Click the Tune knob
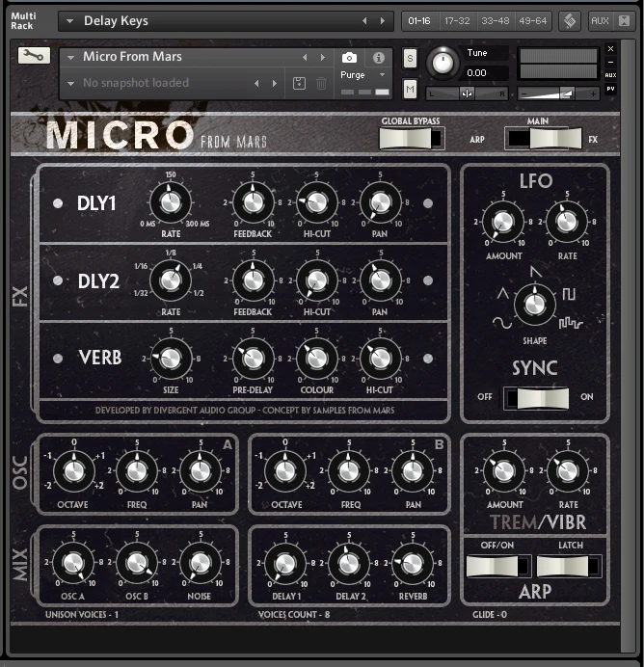This screenshot has width=644, height=667. pyautogui.click(x=443, y=63)
